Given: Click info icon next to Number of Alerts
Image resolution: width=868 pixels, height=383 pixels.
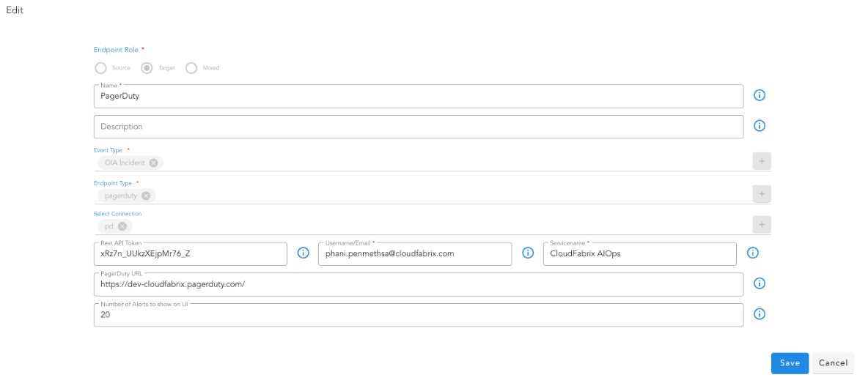Looking at the screenshot, I should 759,314.
